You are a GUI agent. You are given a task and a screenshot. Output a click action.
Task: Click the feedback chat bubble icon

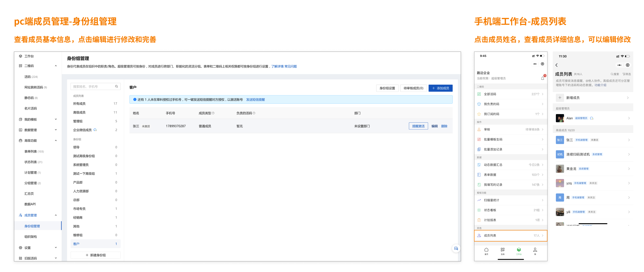pyautogui.click(x=456, y=249)
